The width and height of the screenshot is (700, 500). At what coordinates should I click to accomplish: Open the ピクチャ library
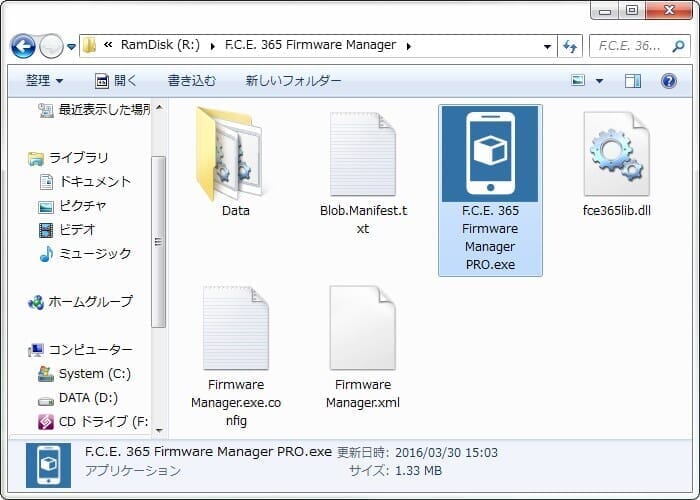pyautogui.click(x=72, y=206)
